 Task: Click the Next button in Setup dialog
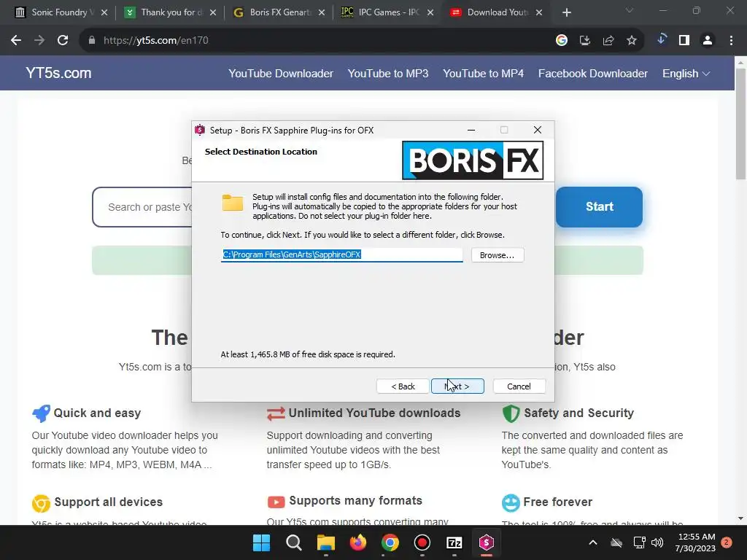coord(457,386)
